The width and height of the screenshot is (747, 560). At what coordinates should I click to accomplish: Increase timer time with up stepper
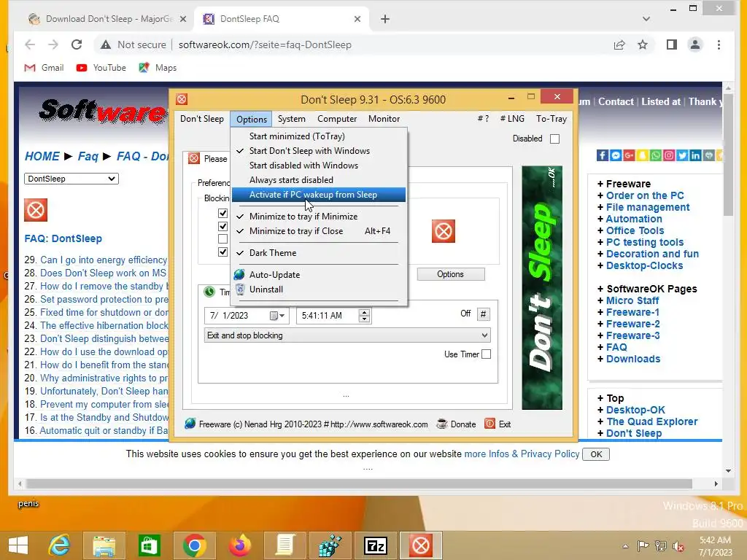click(365, 312)
